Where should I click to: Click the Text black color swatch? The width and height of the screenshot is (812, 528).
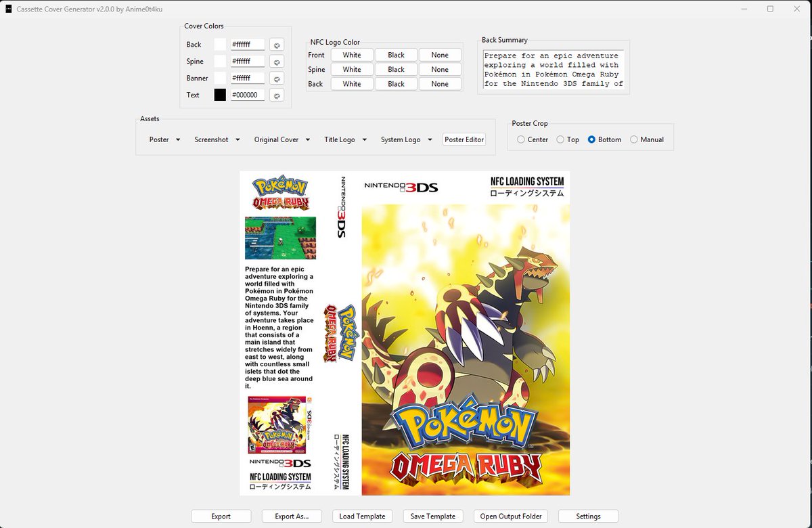220,95
